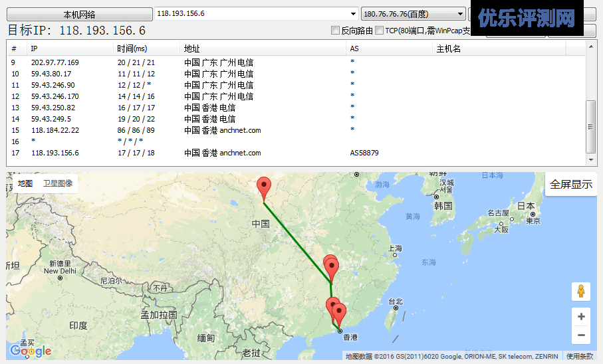Click hop 16 timeout row
Viewport: 603px width, 364px height.
(295, 141)
